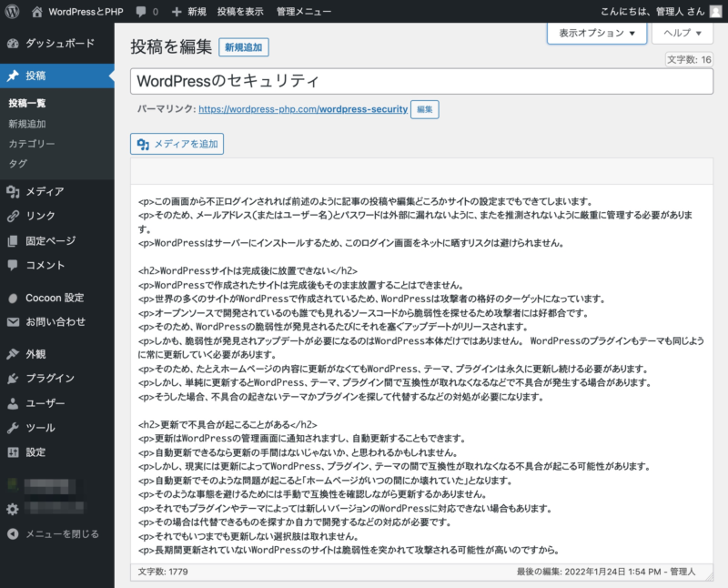This screenshot has height=588, width=728.
Task: Click the 新規追加 button beside page heading
Action: pos(244,47)
